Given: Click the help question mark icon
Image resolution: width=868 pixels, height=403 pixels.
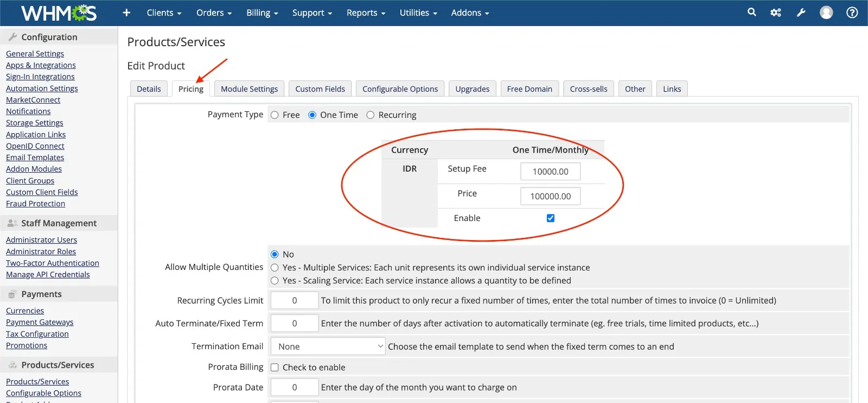Looking at the screenshot, I should 852,12.
